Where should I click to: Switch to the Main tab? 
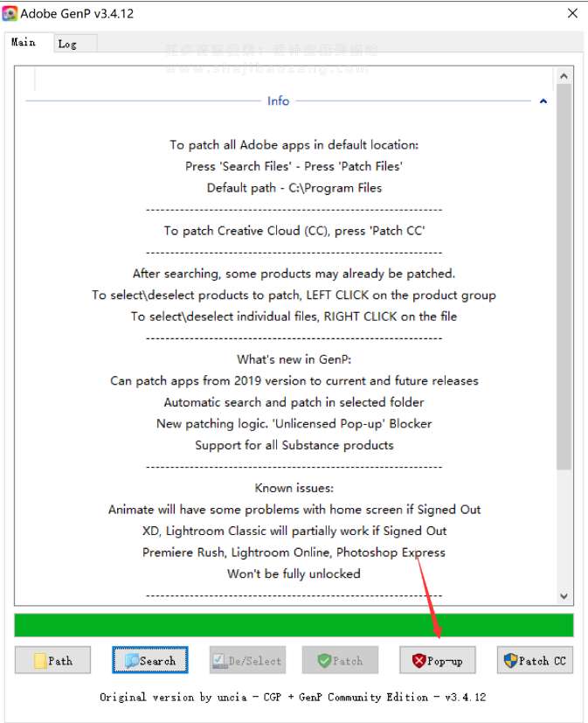click(x=29, y=43)
